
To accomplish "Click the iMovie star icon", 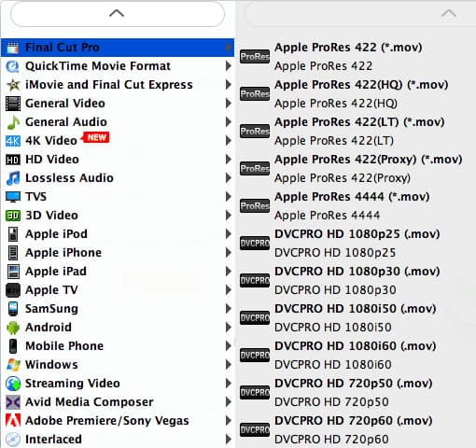I will point(13,85).
